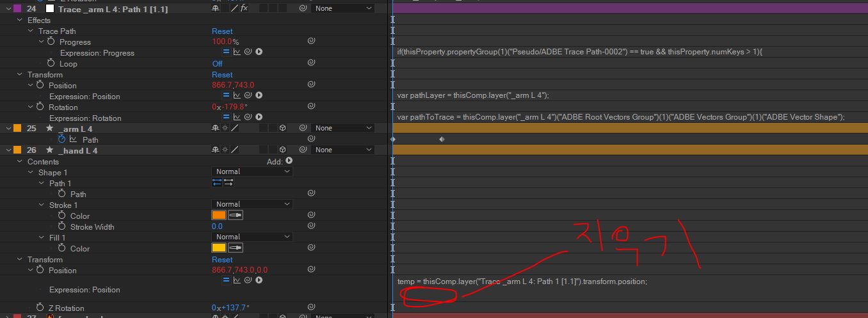Open the Fill 1 blend mode dropdown
The width and height of the screenshot is (868, 318).
(252, 237)
